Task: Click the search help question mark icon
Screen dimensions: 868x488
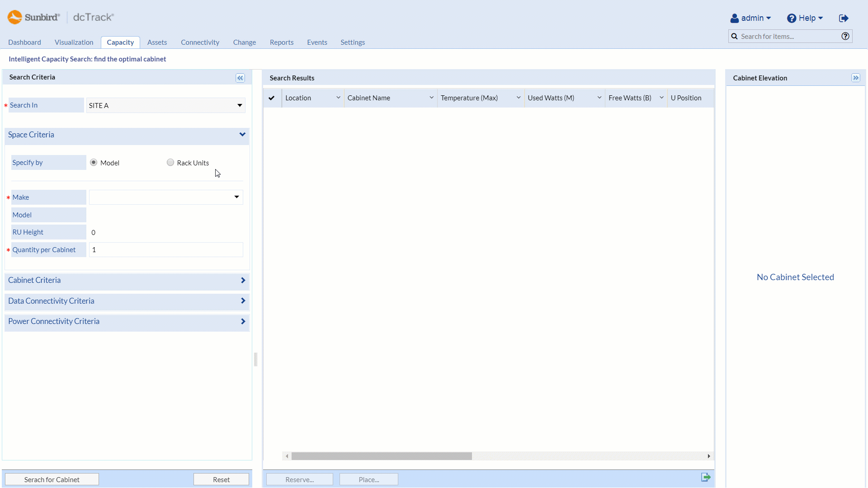Action: (845, 37)
